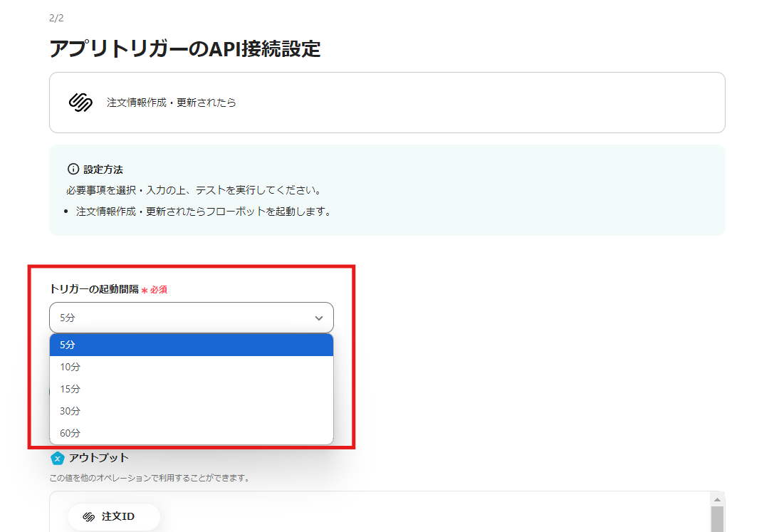Click the 注文情報作成・更新されたら trigger card text
This screenshot has height=532, width=764.
[172, 103]
